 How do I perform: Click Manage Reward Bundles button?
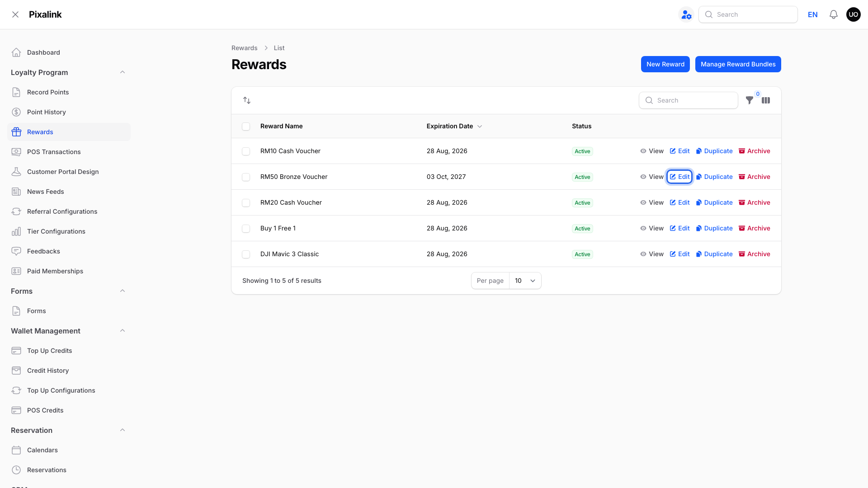coord(738,64)
